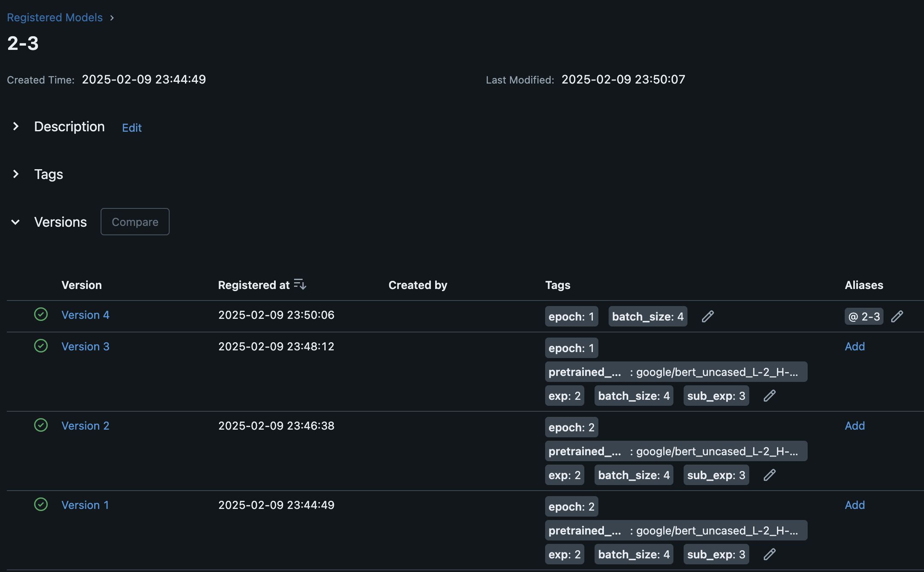Click the green status check icon for Version 1
This screenshot has height=572, width=924.
(41, 505)
